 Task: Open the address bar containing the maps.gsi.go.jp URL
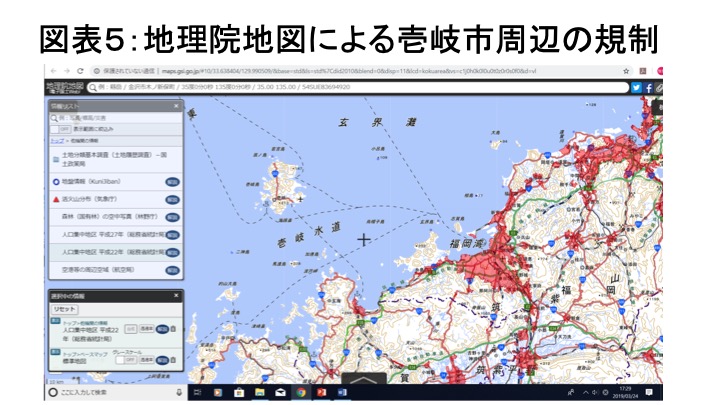pyautogui.click(x=361, y=71)
